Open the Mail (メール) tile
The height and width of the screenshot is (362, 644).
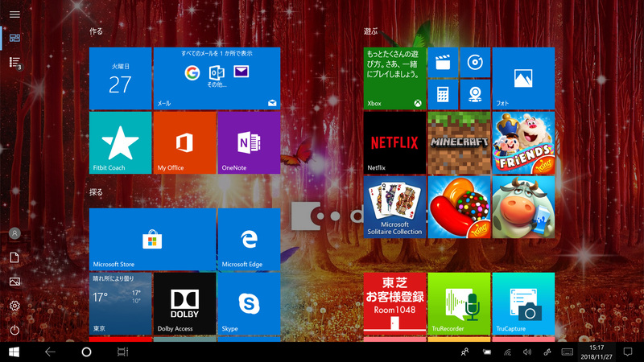(x=217, y=78)
